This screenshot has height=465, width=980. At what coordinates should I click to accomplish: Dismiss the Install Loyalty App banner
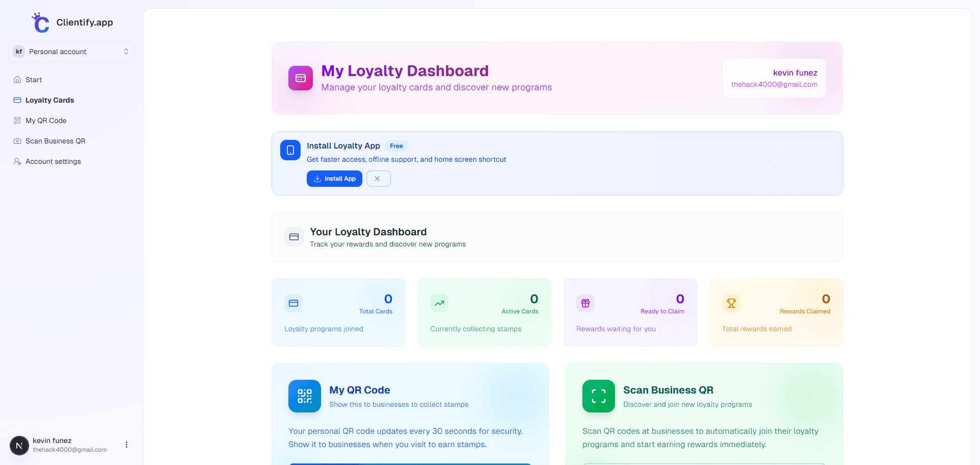[378, 179]
